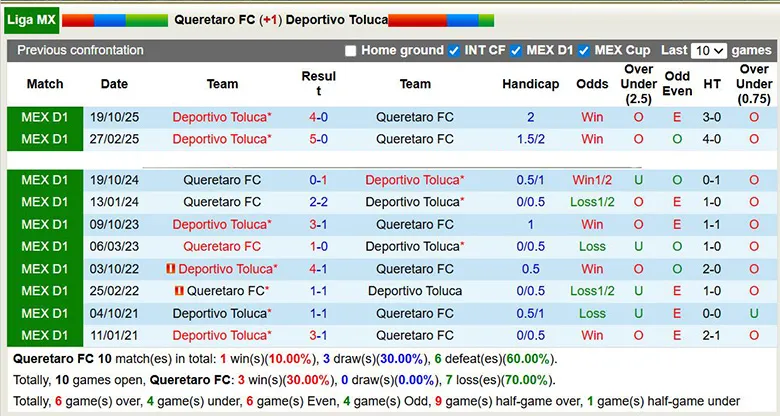Select the Liga MX tab
780x416 pixels.
[x=32, y=19]
